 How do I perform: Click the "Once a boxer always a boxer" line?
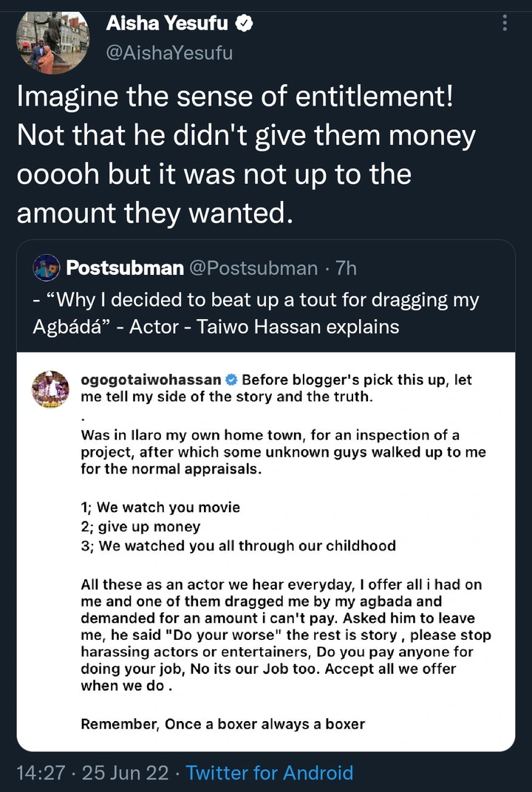pos(222,723)
